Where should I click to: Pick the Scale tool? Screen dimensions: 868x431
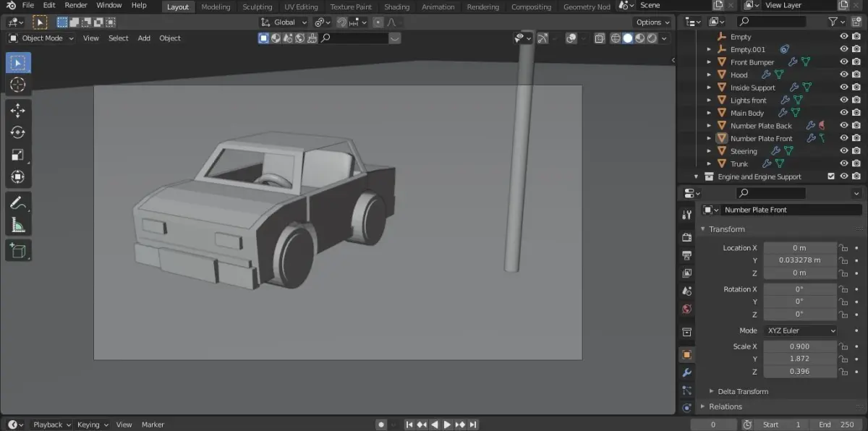tap(18, 155)
